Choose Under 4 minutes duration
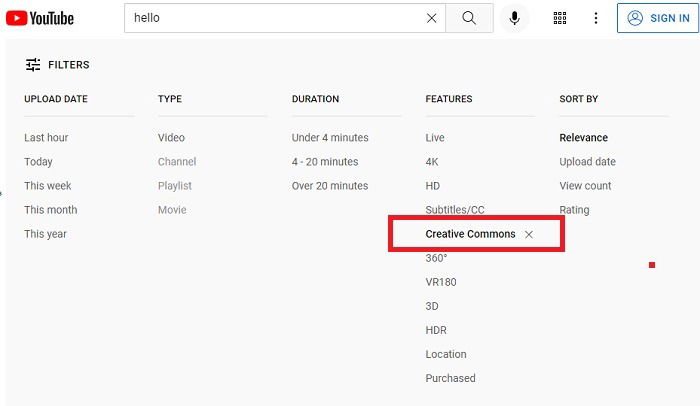This screenshot has height=406, width=700. coord(330,138)
